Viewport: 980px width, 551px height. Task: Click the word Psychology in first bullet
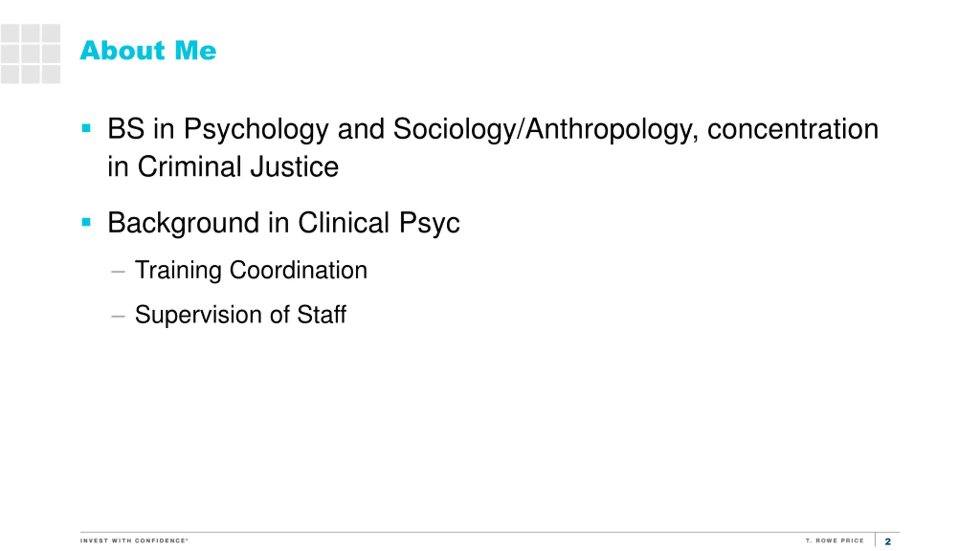[256, 130]
